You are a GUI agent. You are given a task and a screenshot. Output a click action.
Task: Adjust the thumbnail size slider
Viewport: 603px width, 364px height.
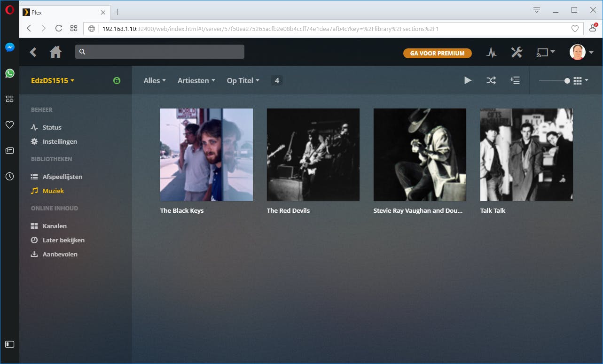(555, 81)
